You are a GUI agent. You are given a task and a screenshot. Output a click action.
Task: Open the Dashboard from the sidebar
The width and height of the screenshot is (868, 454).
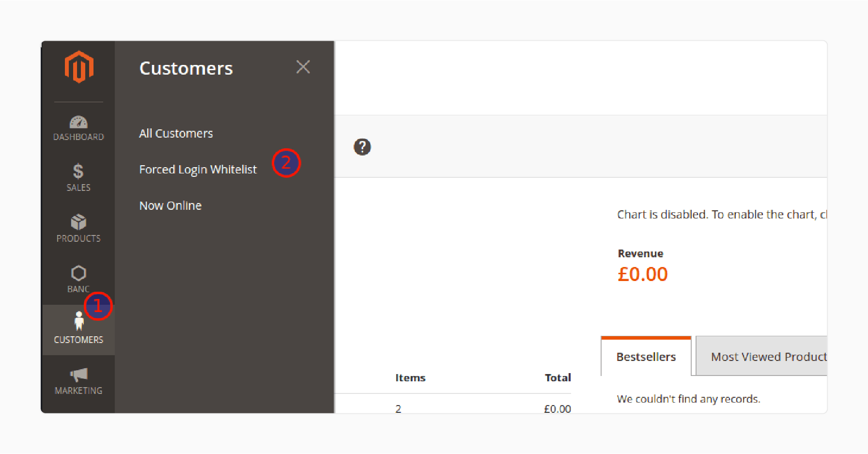pyautogui.click(x=78, y=128)
